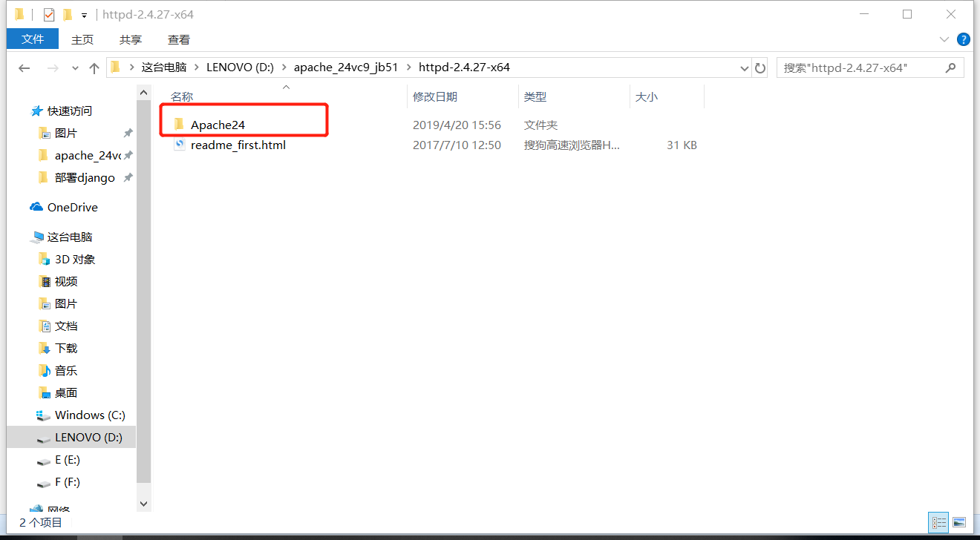Click the back navigation arrow
This screenshot has height=540, width=980.
24,67
